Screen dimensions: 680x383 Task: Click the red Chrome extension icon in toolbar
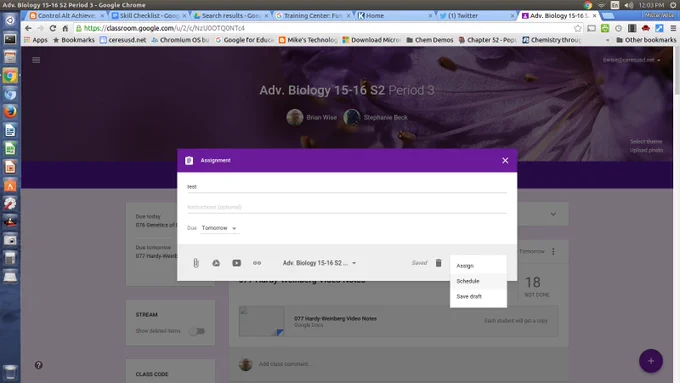[645, 28]
